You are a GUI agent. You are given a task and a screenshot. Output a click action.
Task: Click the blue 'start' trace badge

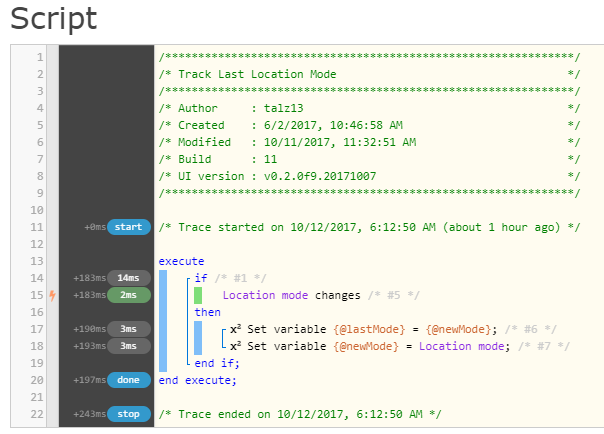point(129,227)
